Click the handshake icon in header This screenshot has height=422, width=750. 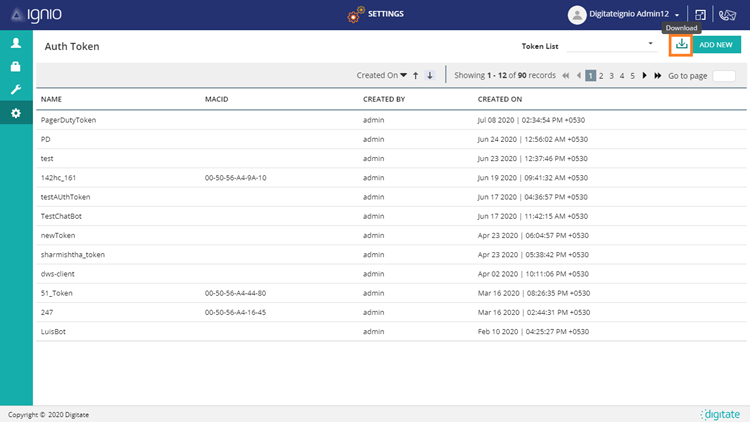(729, 15)
